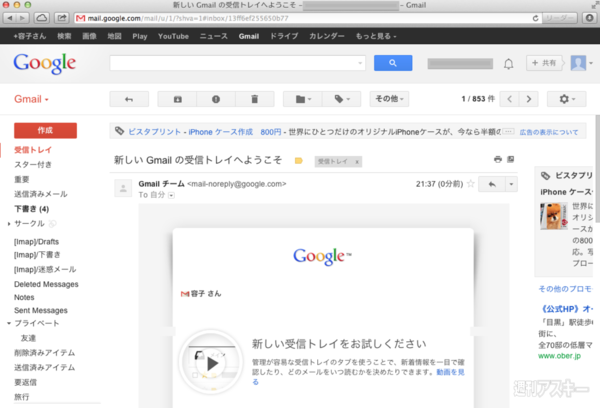Report spam using the exclamation icon
Image resolution: width=600 pixels, height=408 pixels.
pos(216,99)
